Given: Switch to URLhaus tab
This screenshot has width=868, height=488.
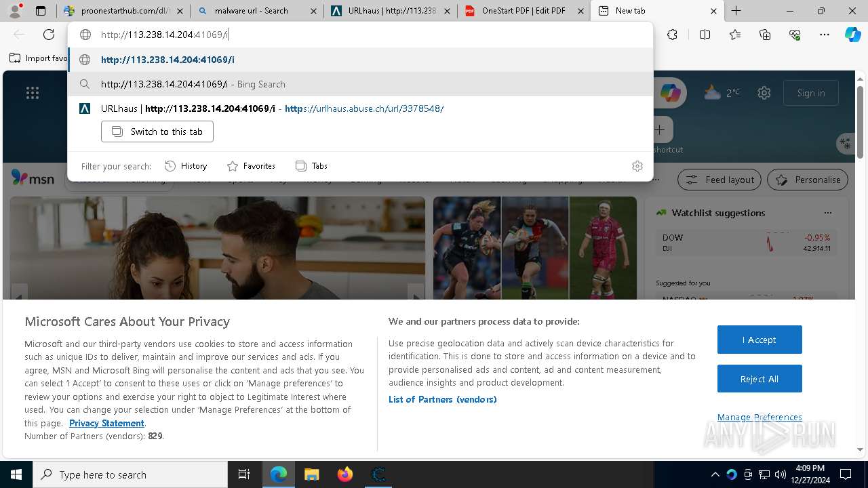Looking at the screenshot, I should pyautogui.click(x=390, y=11).
